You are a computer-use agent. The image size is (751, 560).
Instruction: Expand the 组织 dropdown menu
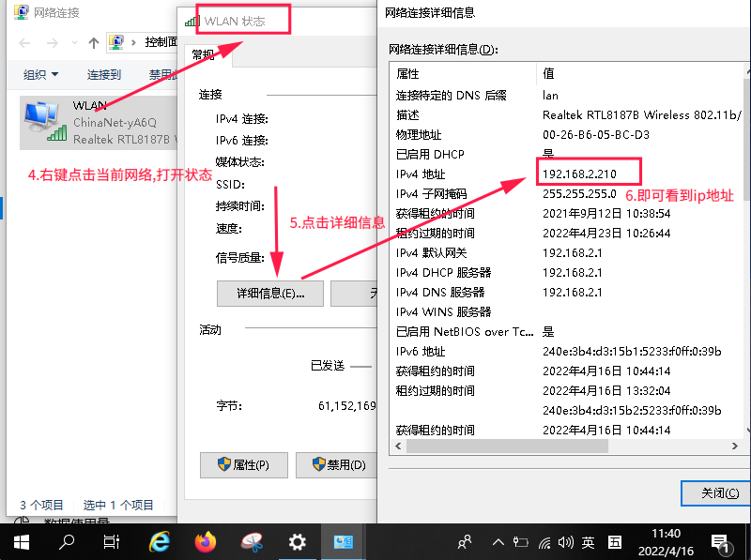[x=40, y=75]
